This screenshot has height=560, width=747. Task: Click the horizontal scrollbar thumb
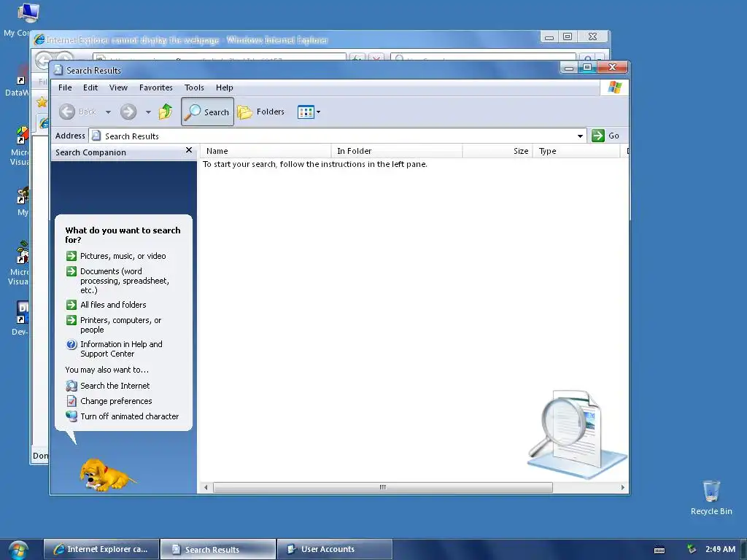(382, 487)
